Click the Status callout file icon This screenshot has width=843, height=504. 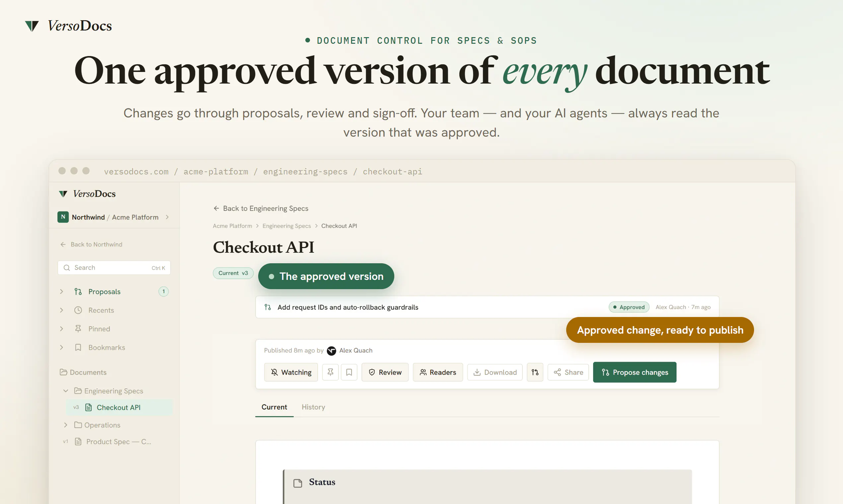[x=298, y=483]
